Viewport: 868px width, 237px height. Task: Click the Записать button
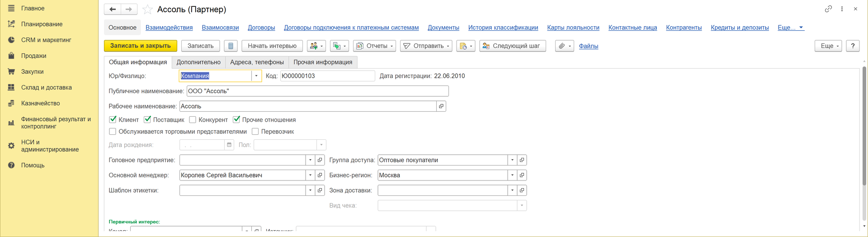[200, 46]
